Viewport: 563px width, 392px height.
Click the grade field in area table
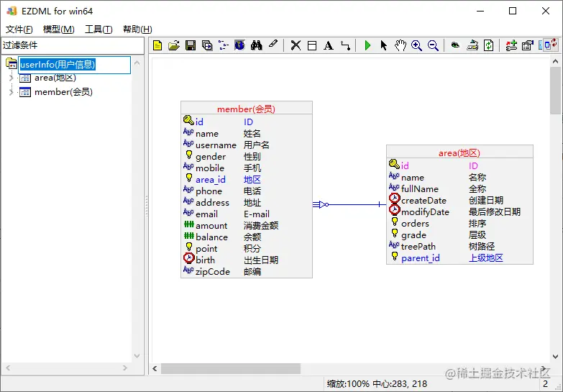pos(459,235)
